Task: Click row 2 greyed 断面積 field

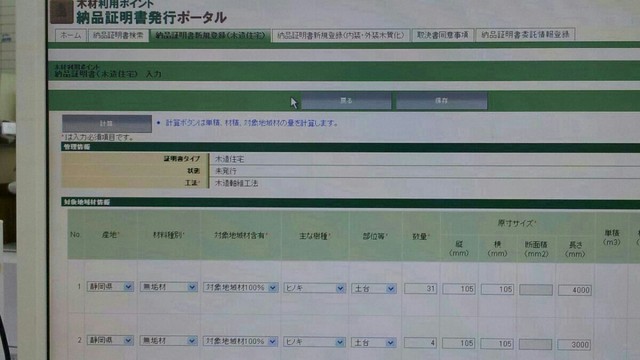Action: point(536,344)
